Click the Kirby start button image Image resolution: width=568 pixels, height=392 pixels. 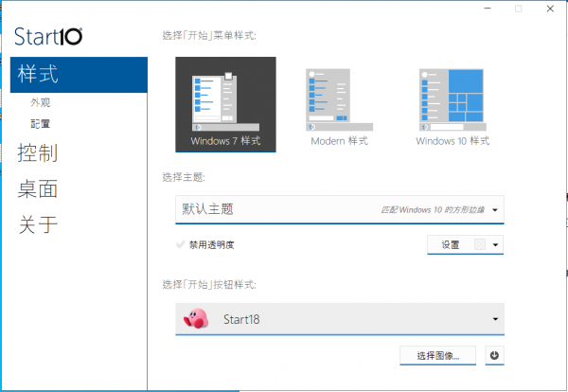tap(196, 318)
